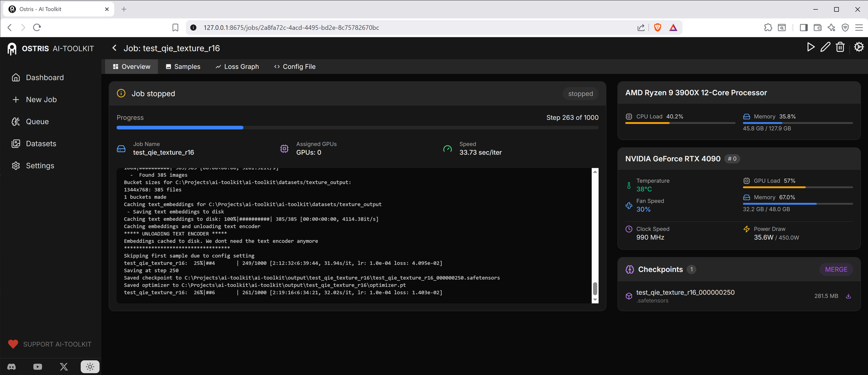Viewport: 868px width, 375px height.
Task: Reload the page in the browser
Action: pyautogui.click(x=37, y=28)
